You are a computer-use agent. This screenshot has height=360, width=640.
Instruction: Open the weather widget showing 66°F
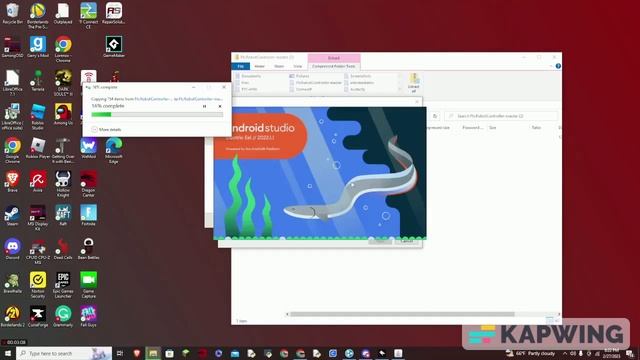pos(531,353)
